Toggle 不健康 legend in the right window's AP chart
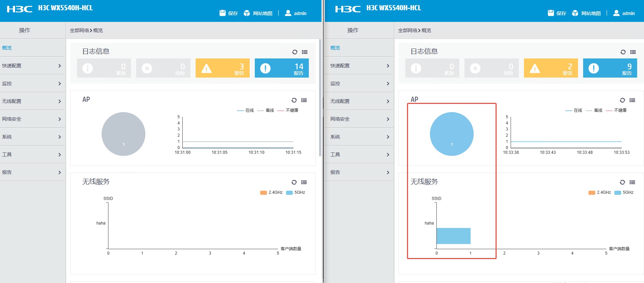The image size is (644, 283). pos(616,110)
